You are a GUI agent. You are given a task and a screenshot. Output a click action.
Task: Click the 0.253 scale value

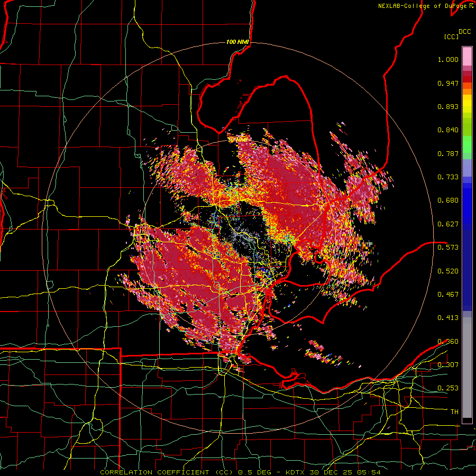click(448, 388)
